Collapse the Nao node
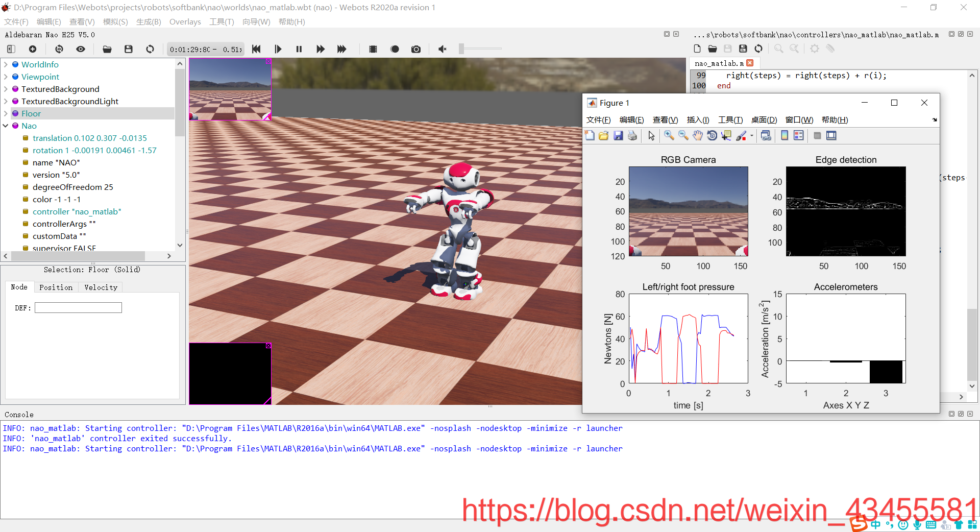This screenshot has height=532, width=980. (6, 126)
